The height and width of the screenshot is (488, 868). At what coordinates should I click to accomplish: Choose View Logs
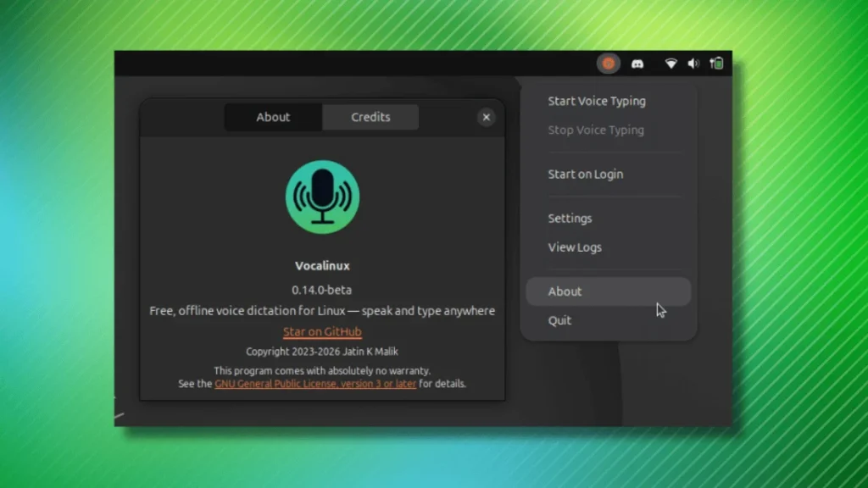(575, 247)
